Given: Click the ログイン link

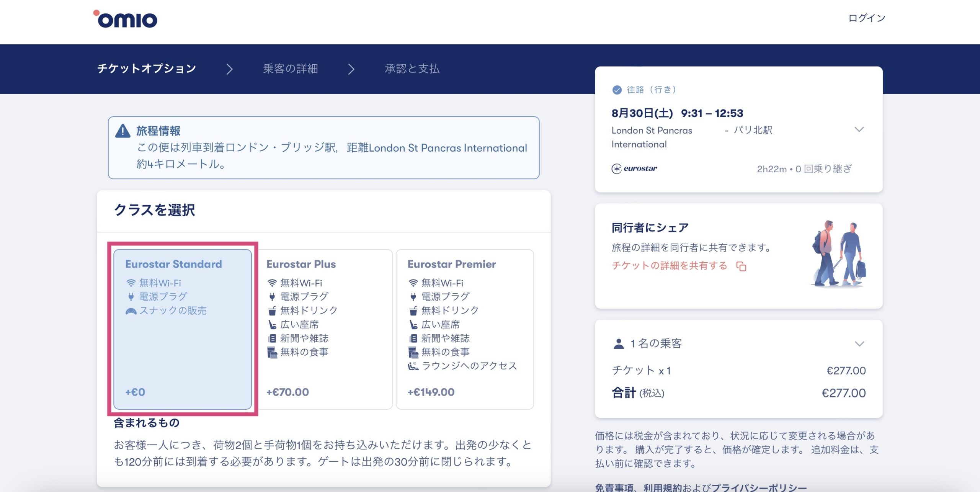Looking at the screenshot, I should (x=867, y=18).
